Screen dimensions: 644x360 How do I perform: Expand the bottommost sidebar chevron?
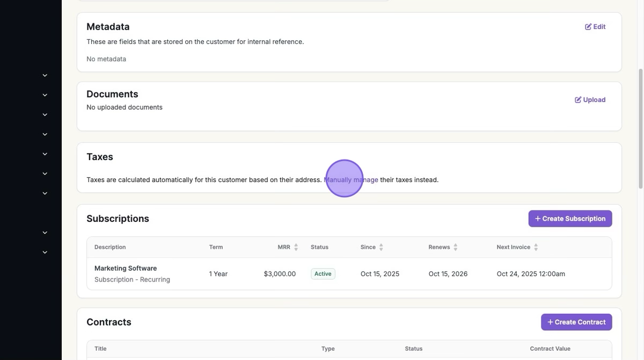[x=45, y=253]
